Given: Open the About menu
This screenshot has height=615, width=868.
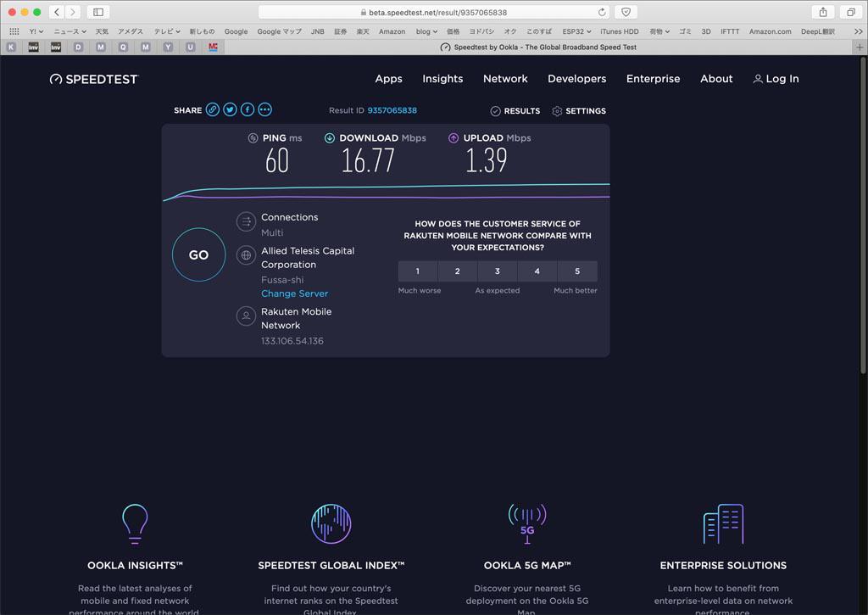Looking at the screenshot, I should 716,79.
